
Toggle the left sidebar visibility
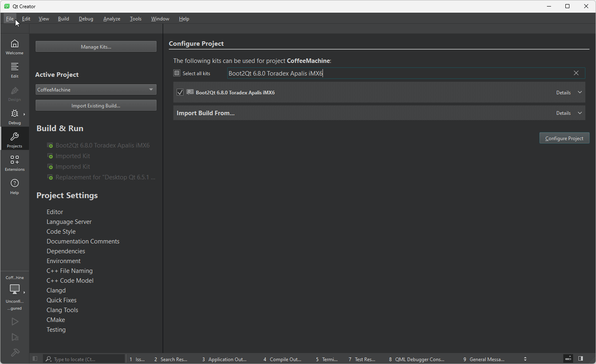tap(35, 359)
